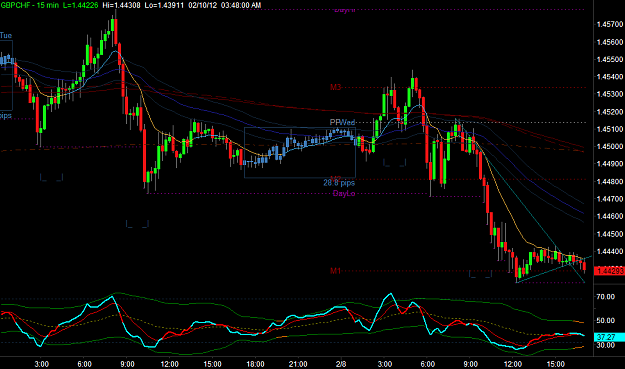The height and width of the screenshot is (369, 625).
Task: Click the 1.45000 price axis label
Action: pyautogui.click(x=609, y=147)
